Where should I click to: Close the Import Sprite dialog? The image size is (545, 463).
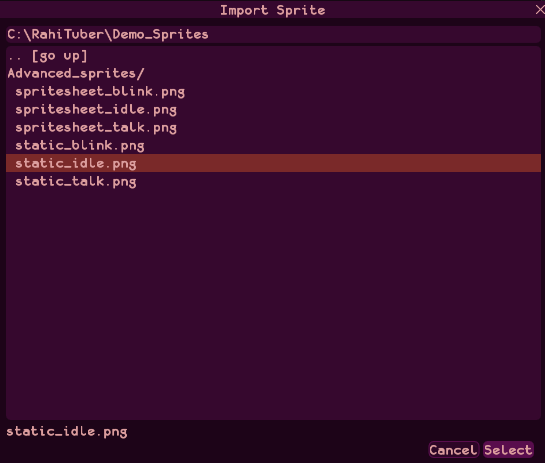(x=540, y=10)
